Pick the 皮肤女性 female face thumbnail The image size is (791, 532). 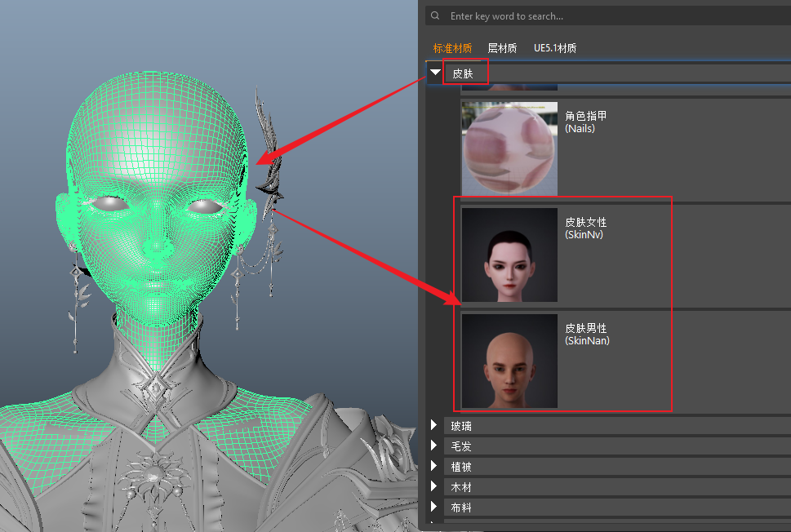pos(509,255)
